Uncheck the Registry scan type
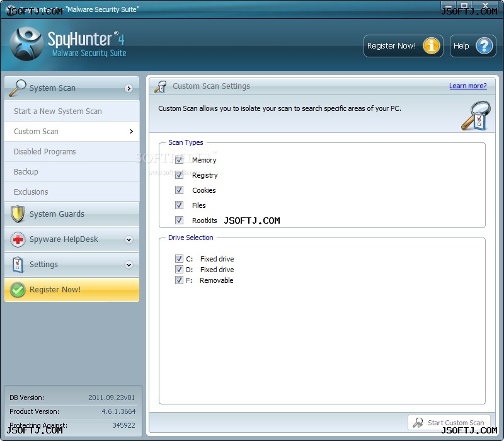 click(x=179, y=175)
